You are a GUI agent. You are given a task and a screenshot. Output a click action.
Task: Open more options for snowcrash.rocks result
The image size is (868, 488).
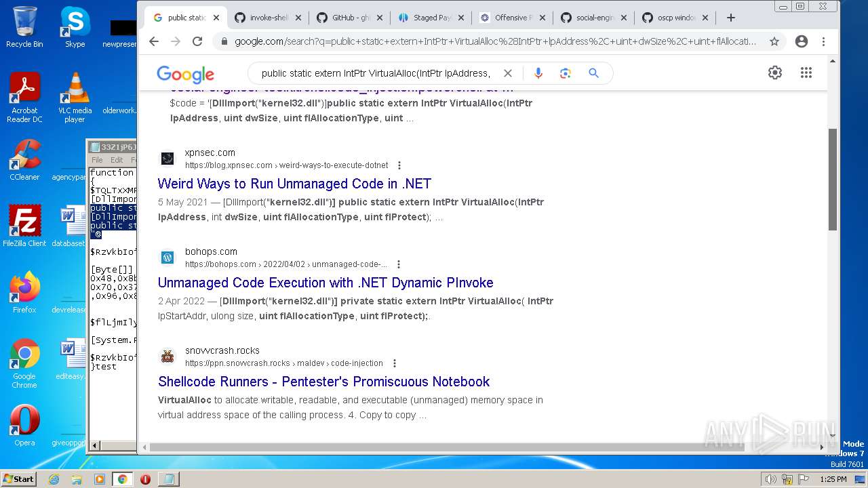(395, 363)
